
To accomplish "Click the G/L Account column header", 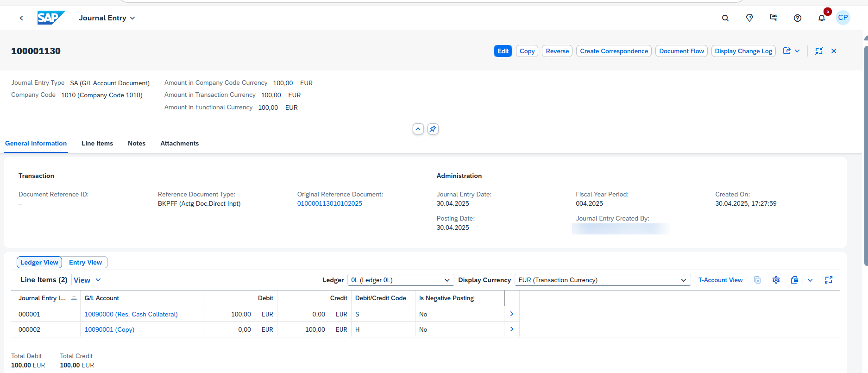I will tap(142, 298).
